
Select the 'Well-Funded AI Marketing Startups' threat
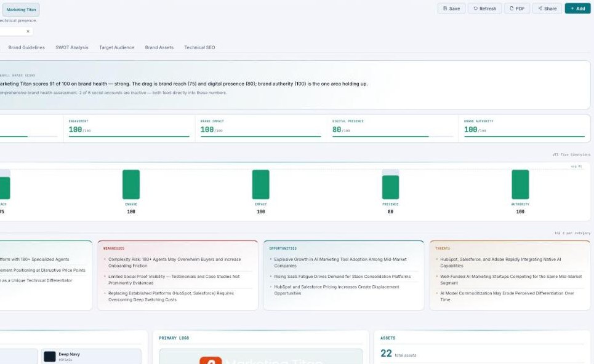pos(510,280)
